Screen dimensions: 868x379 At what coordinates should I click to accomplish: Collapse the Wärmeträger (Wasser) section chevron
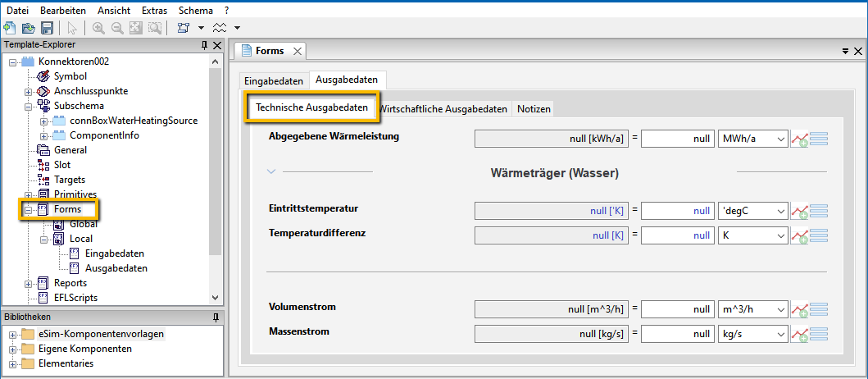click(x=271, y=171)
